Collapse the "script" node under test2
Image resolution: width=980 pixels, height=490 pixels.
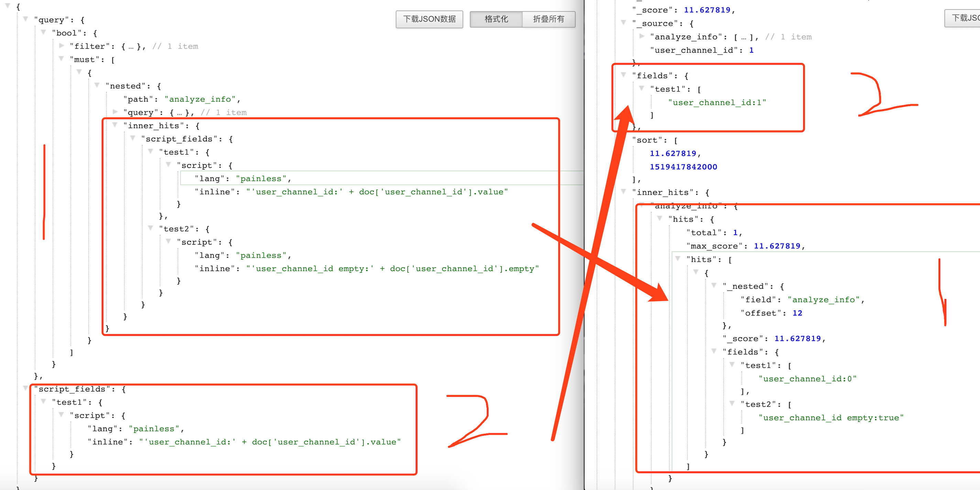pyautogui.click(x=168, y=241)
